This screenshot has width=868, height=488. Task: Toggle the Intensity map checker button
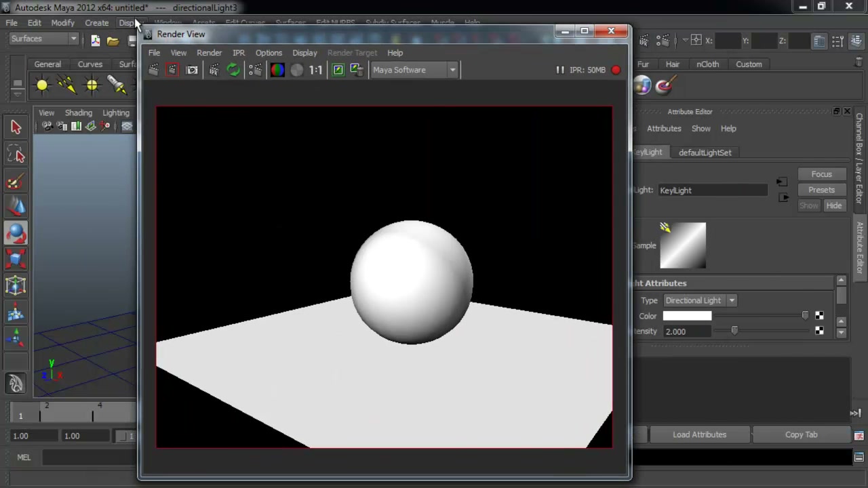tap(819, 331)
